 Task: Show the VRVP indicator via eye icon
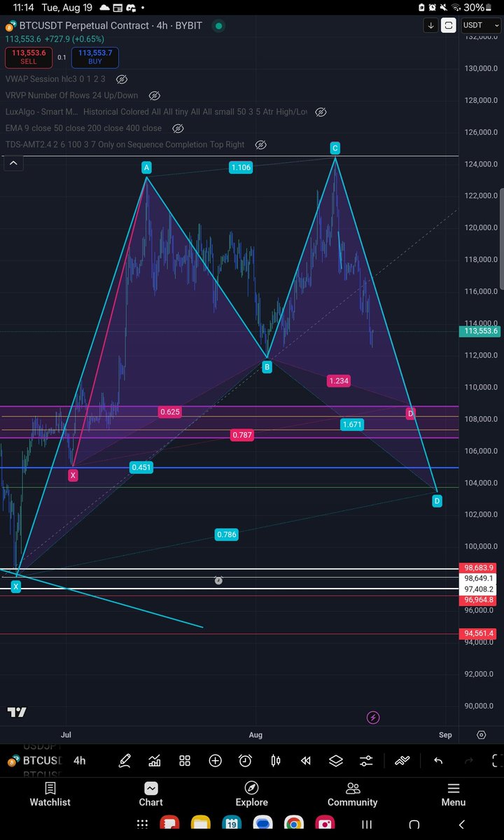pyautogui.click(x=155, y=95)
